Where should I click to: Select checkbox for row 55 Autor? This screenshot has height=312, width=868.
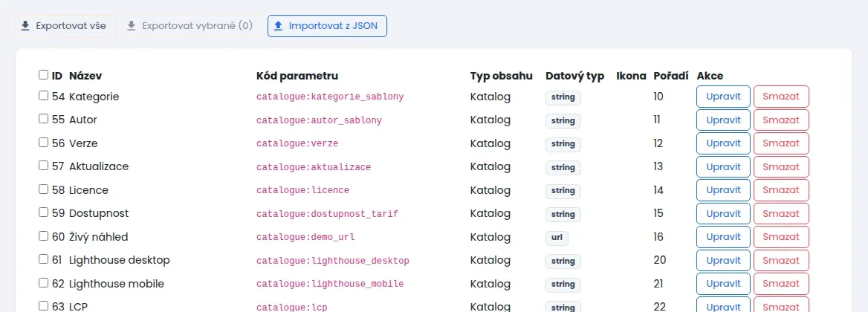(44, 119)
